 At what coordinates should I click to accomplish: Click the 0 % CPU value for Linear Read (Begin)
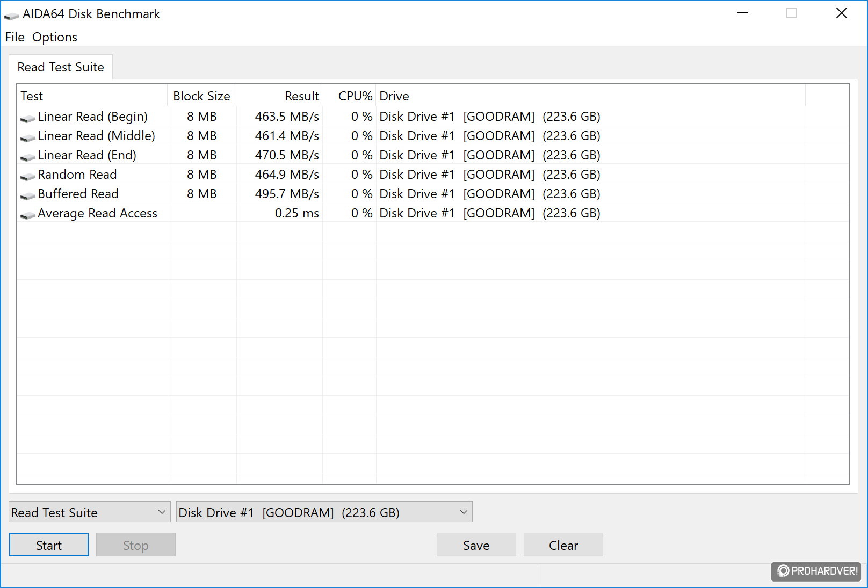(x=362, y=117)
